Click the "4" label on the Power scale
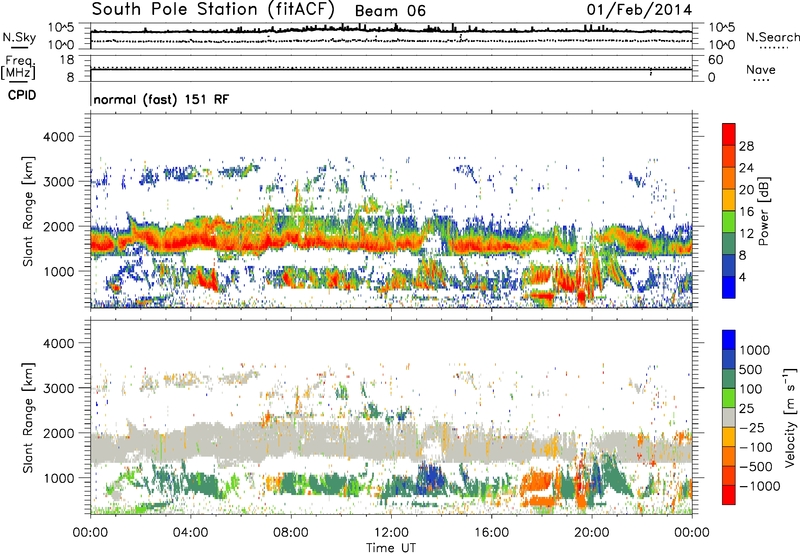Image resolution: width=800 pixels, height=554 pixels. (x=742, y=277)
